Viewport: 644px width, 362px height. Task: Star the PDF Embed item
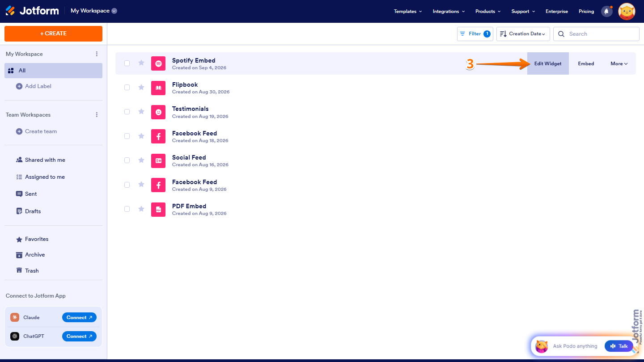(x=141, y=209)
